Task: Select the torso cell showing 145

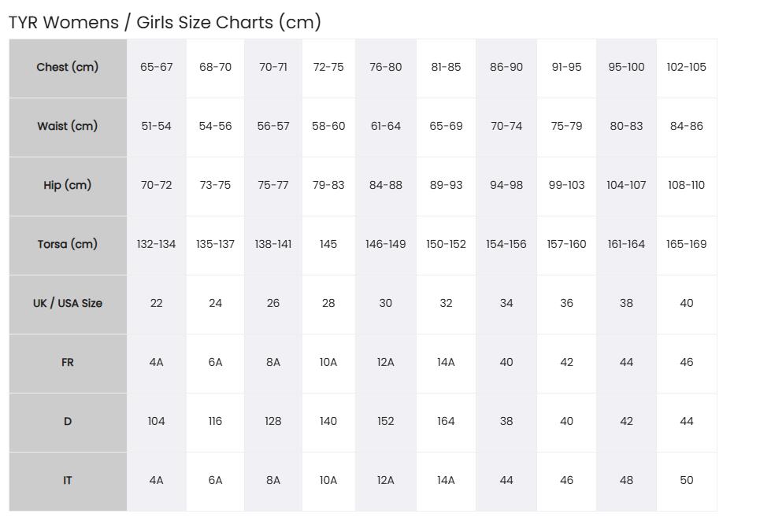Action: point(328,245)
